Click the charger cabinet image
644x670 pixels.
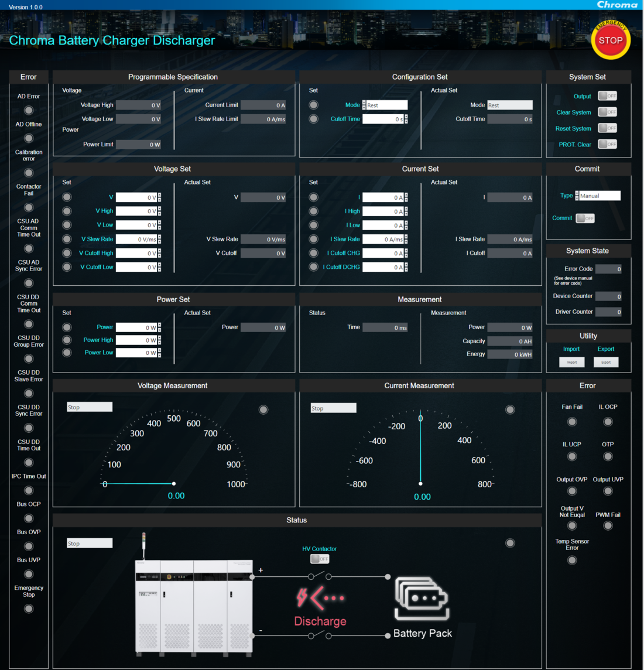(194, 607)
